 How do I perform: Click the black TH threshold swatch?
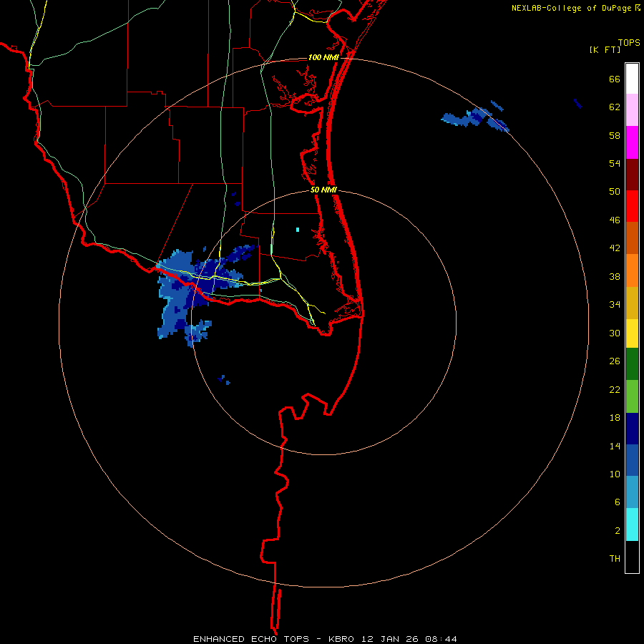click(632, 557)
